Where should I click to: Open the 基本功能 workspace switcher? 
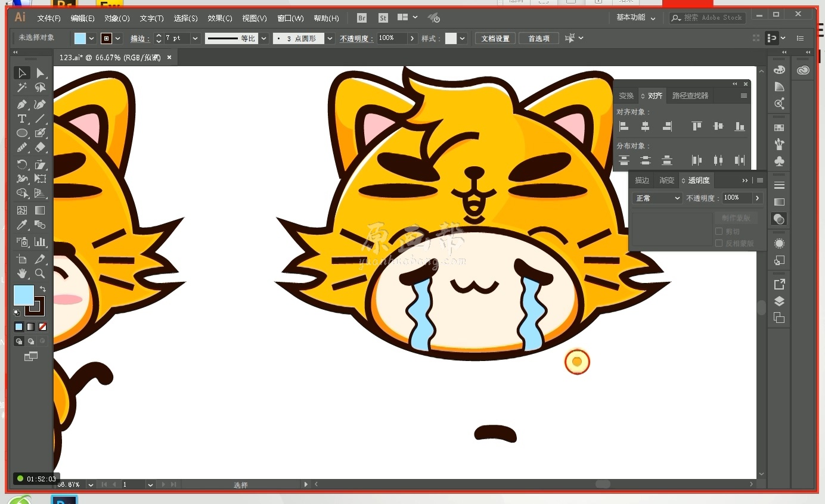tap(635, 18)
